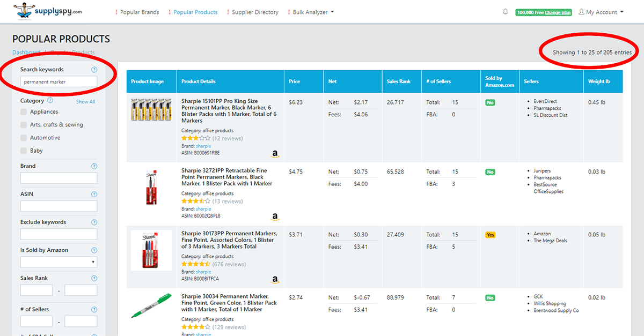Click the Sharpie 30173PP Permanent Markers title
Viewport: 644px width, 336px height.
[230, 240]
